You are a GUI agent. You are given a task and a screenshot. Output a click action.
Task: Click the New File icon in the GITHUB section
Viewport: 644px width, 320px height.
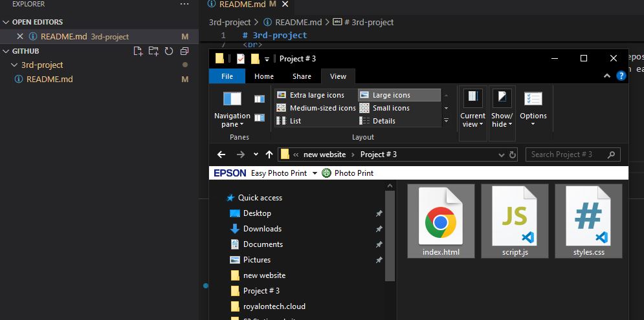click(139, 51)
